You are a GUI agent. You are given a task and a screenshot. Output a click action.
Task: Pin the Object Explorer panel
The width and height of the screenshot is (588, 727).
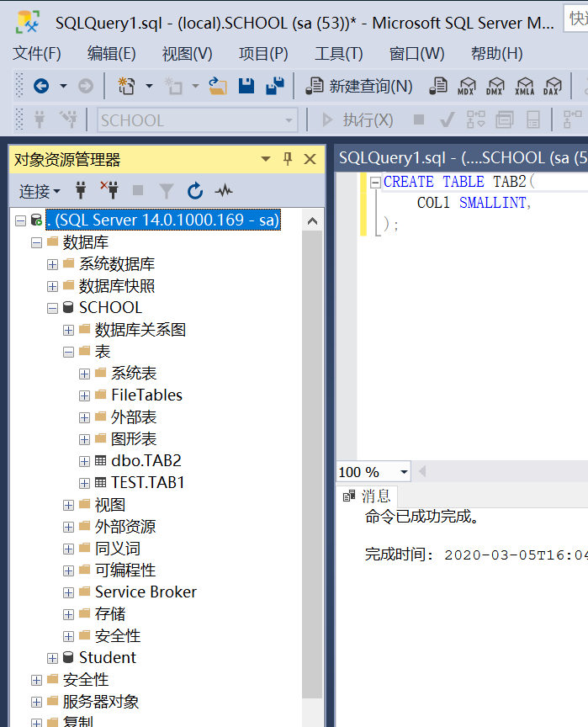tap(288, 159)
